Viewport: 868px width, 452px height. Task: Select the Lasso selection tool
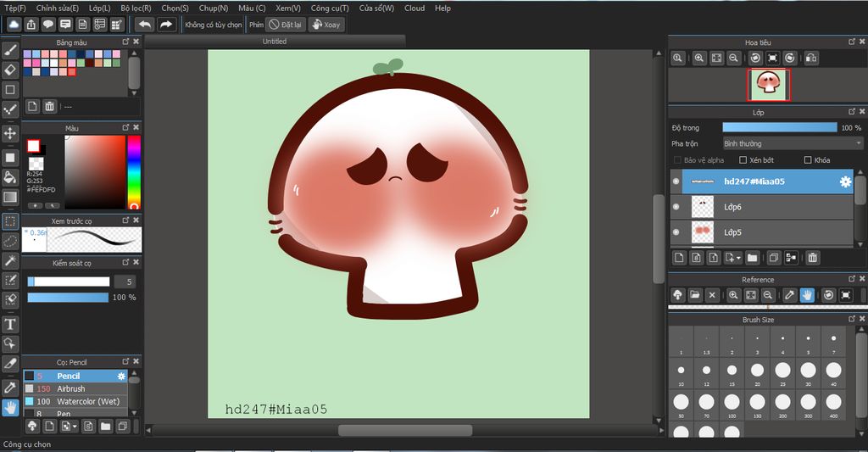(10, 241)
